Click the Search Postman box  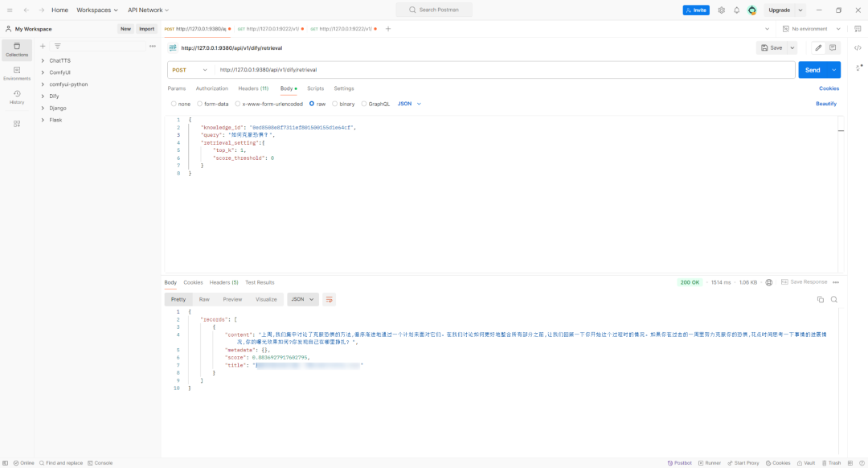[x=434, y=10]
